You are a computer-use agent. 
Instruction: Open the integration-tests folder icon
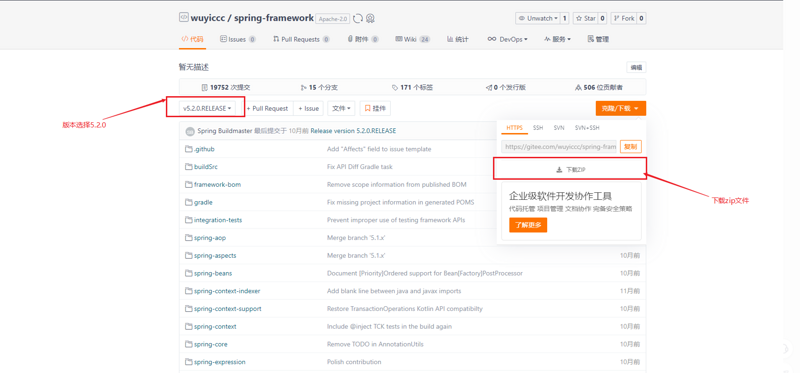pos(188,220)
